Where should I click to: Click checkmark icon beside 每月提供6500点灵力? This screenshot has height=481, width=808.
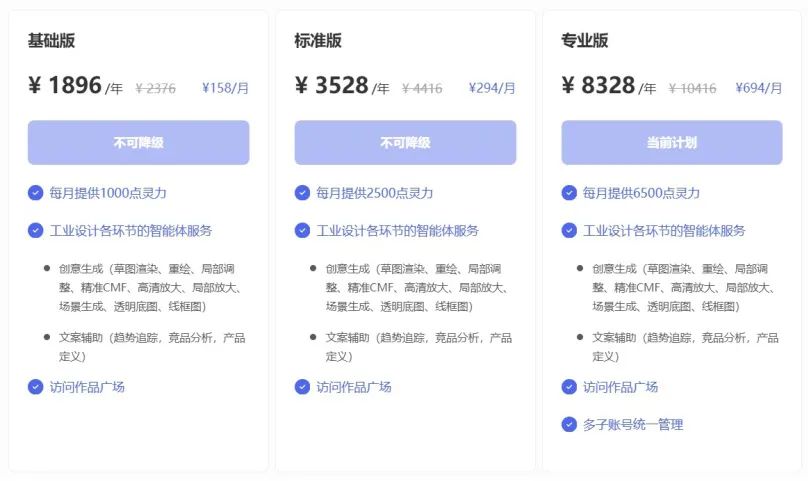(x=569, y=193)
